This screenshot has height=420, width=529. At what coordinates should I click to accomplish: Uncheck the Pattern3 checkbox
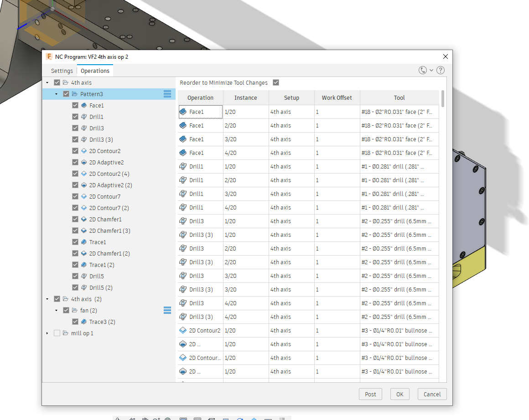[x=66, y=94]
